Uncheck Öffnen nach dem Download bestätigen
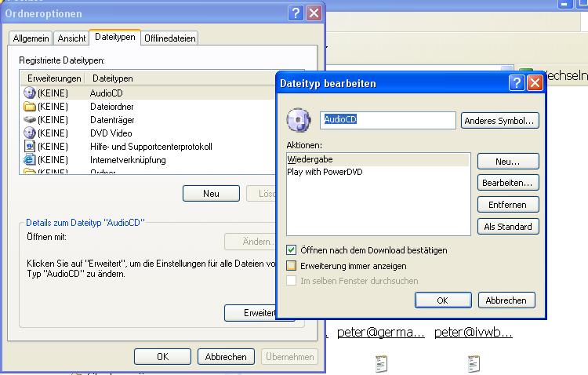This screenshot has width=588, height=375. coord(292,250)
